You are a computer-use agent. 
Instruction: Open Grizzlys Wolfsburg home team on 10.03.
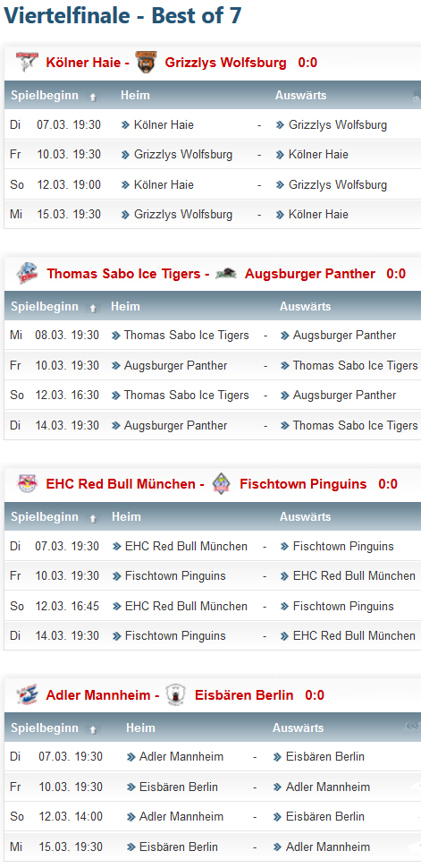pos(183,155)
